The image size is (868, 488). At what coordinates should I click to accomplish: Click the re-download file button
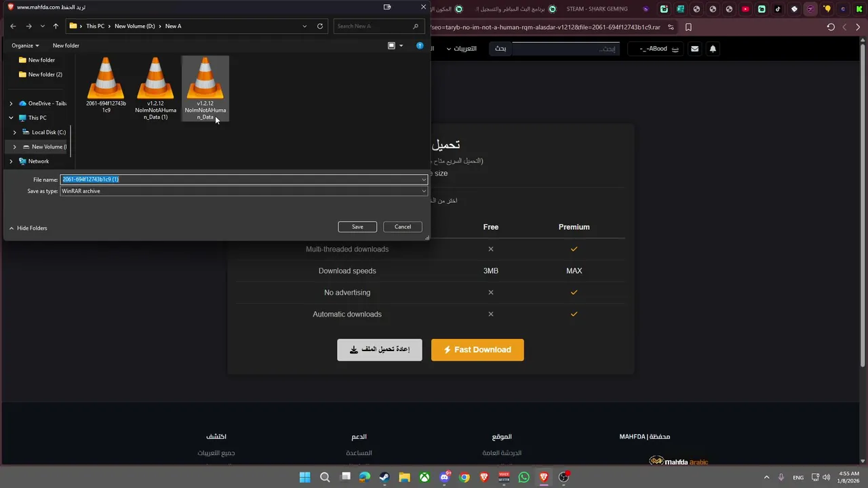(380, 350)
